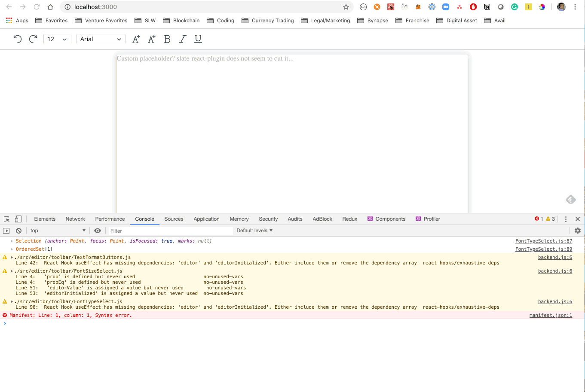The width and height of the screenshot is (585, 392).
Task: Click the yellow warning count indicator
Action: [550, 219]
